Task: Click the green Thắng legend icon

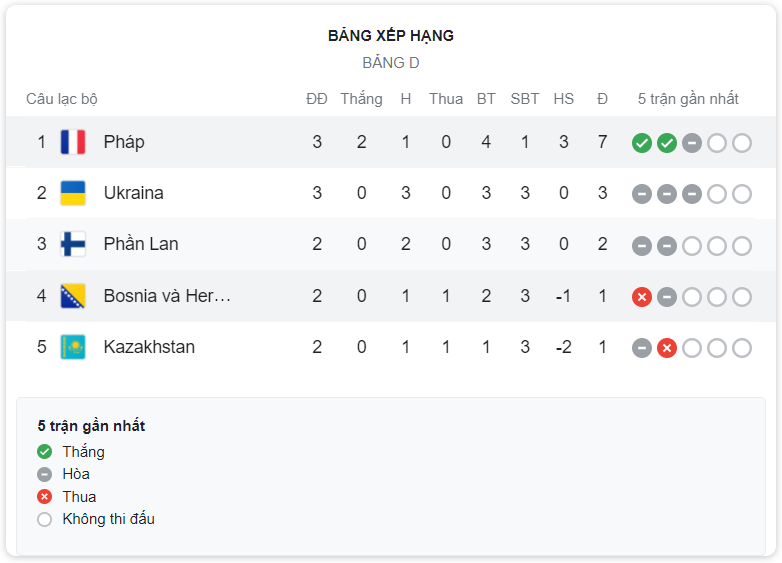Action: (x=44, y=452)
